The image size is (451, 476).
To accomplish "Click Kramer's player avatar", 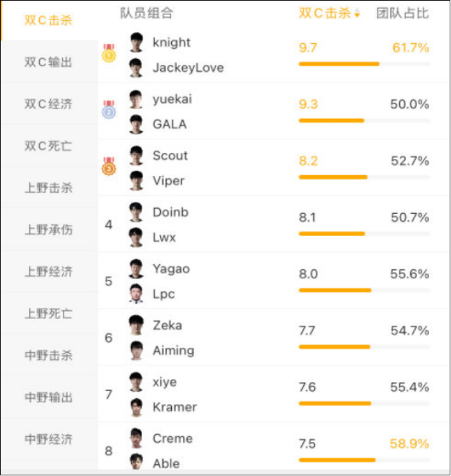I will [136, 407].
